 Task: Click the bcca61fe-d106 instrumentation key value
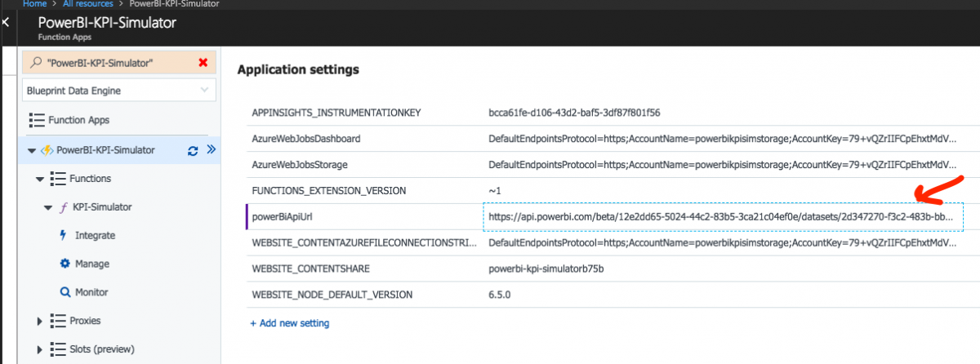(x=574, y=113)
